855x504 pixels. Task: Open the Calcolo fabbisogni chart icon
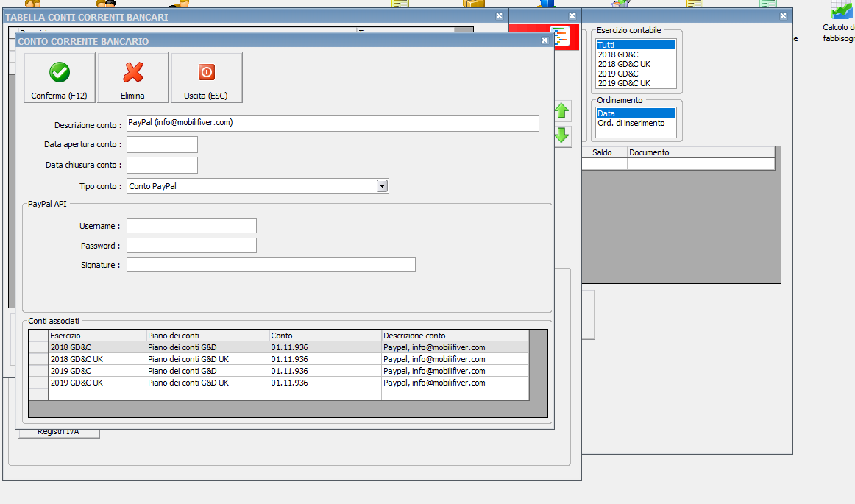(841, 10)
